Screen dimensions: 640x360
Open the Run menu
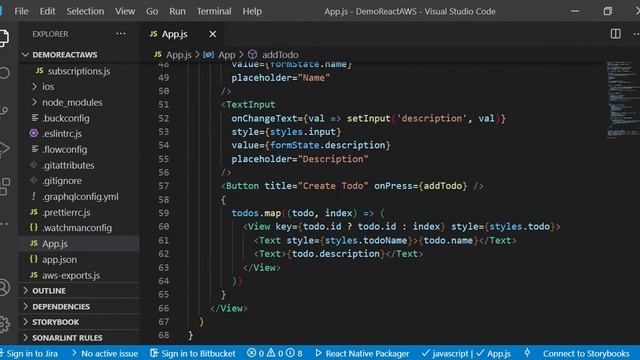pyautogui.click(x=177, y=11)
